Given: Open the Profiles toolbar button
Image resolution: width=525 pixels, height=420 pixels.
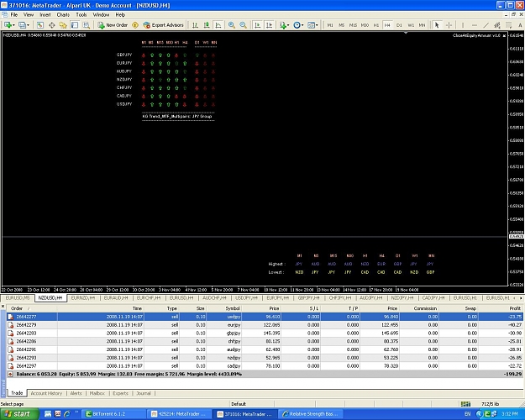Looking at the screenshot, I should (22, 25).
